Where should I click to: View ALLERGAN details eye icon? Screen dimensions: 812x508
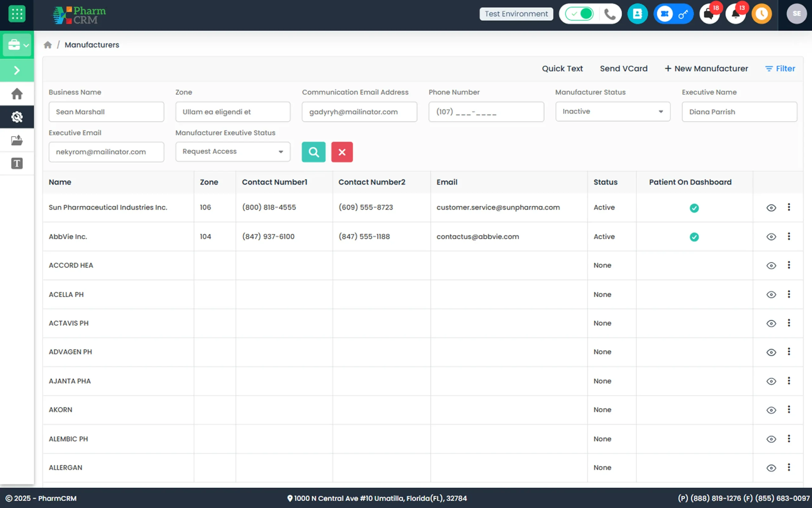(771, 468)
